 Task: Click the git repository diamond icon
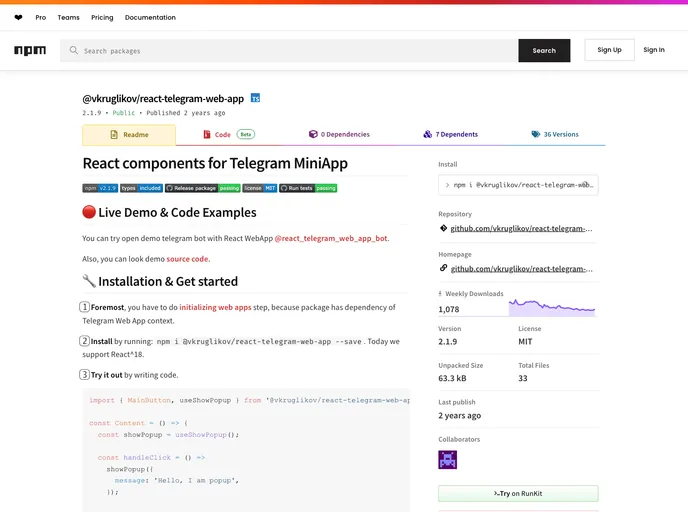(x=443, y=228)
